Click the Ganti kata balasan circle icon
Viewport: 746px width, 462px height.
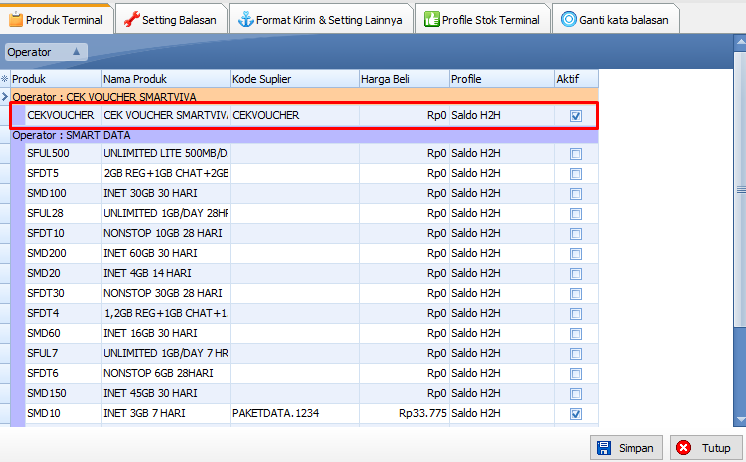tap(569, 20)
